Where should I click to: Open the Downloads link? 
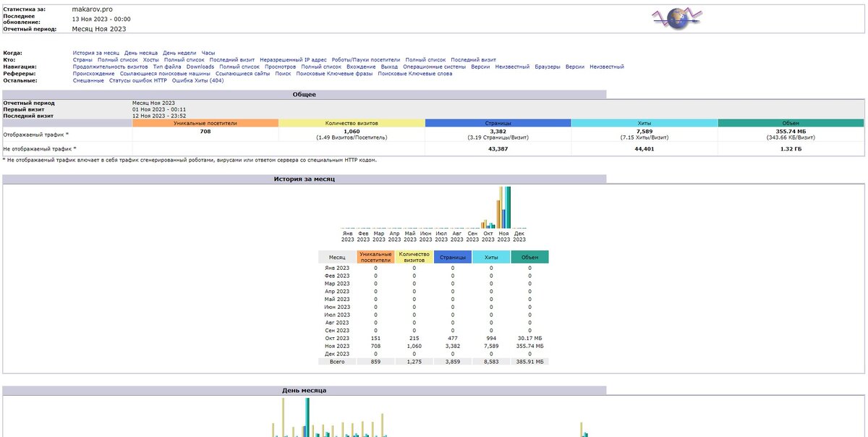point(200,67)
